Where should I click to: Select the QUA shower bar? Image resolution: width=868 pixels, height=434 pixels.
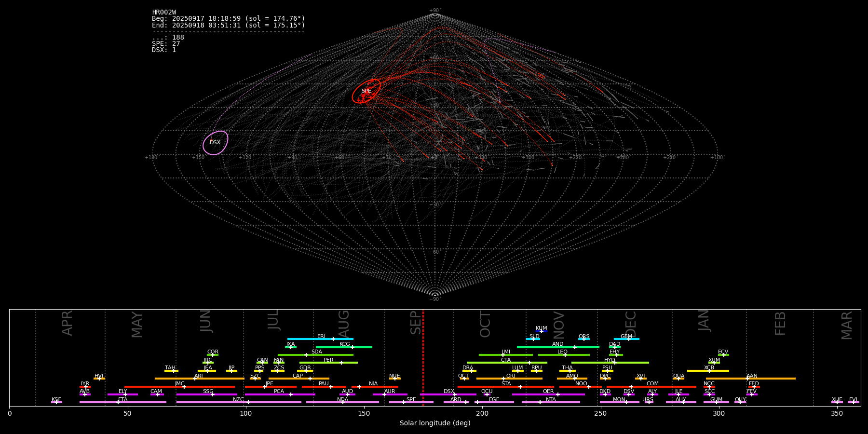[x=678, y=379]
